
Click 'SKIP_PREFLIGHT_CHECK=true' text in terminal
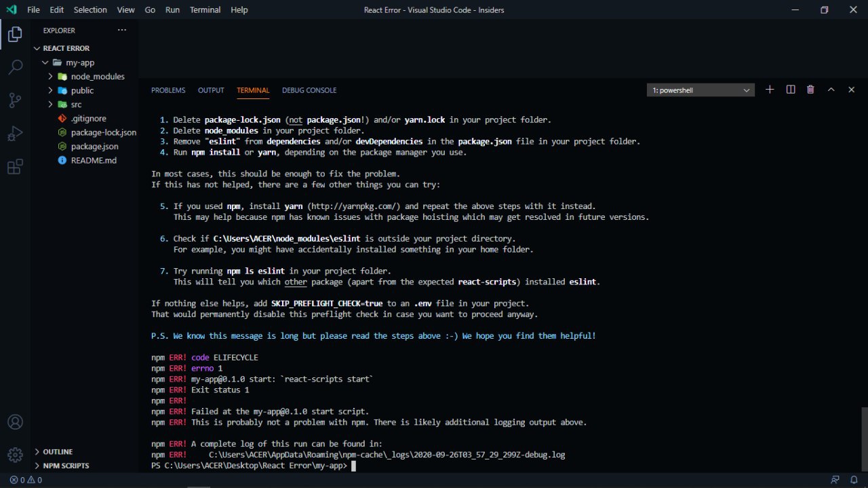[x=327, y=303]
